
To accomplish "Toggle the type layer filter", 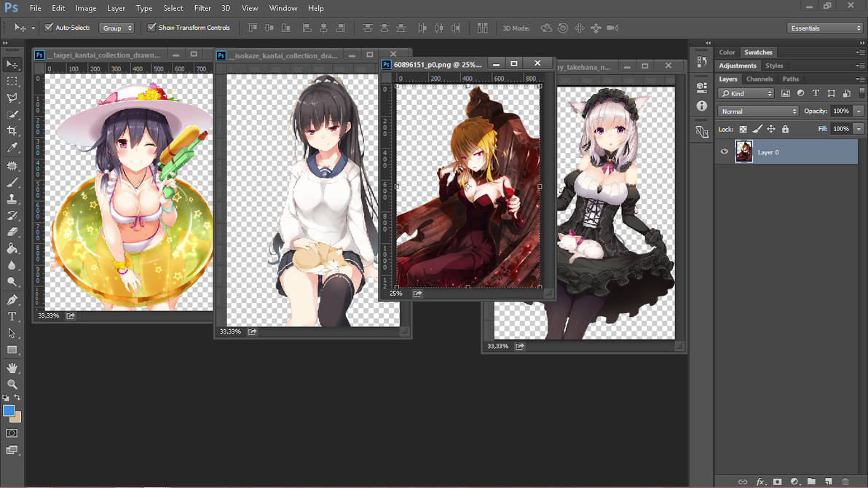I will 816,94.
